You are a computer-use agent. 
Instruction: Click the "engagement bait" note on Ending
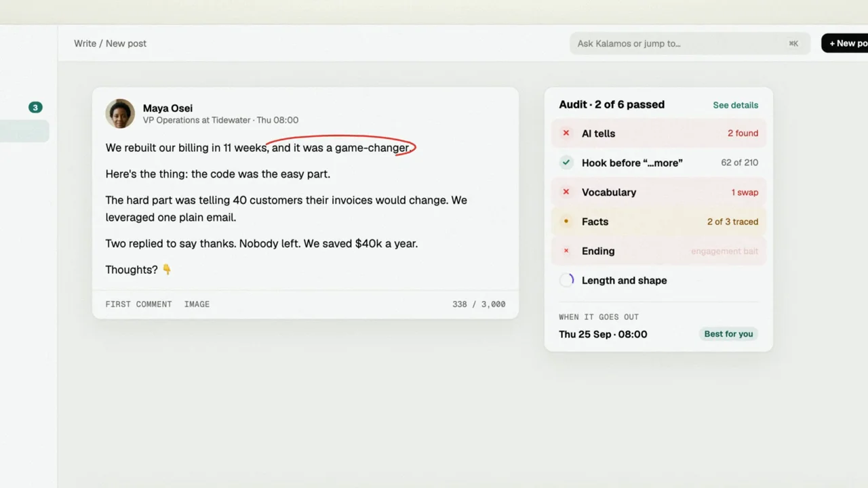[725, 251]
